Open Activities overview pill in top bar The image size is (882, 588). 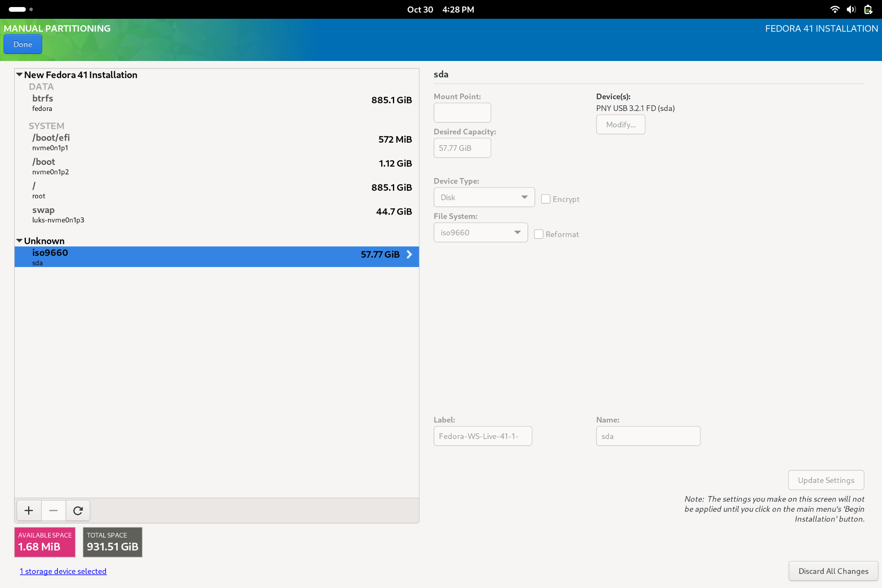click(21, 9)
